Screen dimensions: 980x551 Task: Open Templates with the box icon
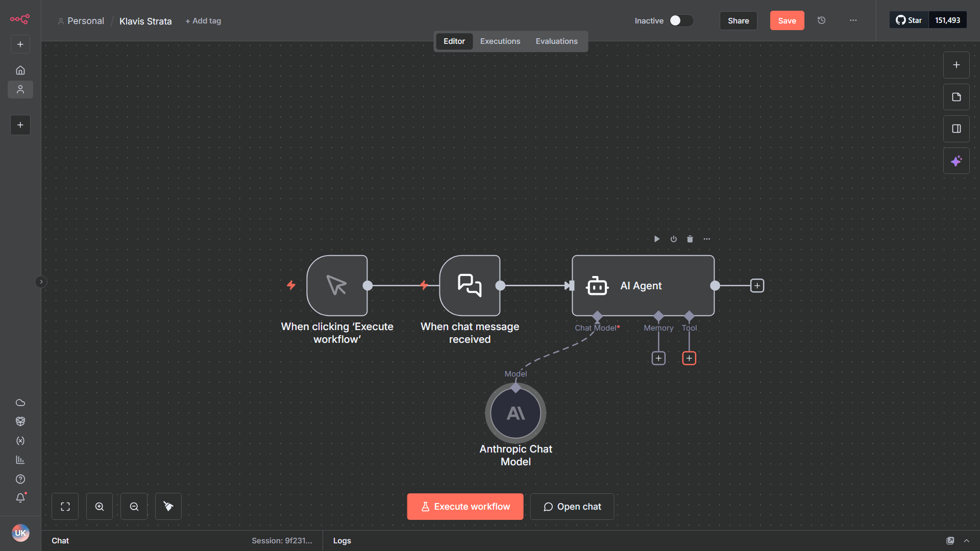click(20, 421)
